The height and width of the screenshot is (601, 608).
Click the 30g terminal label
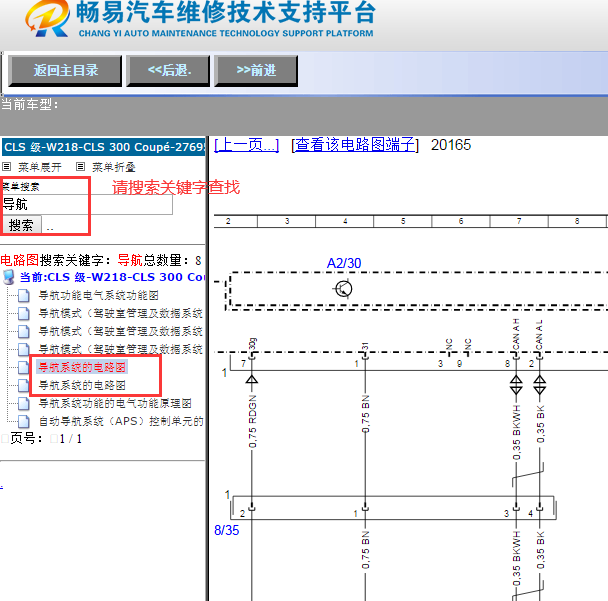pos(252,344)
